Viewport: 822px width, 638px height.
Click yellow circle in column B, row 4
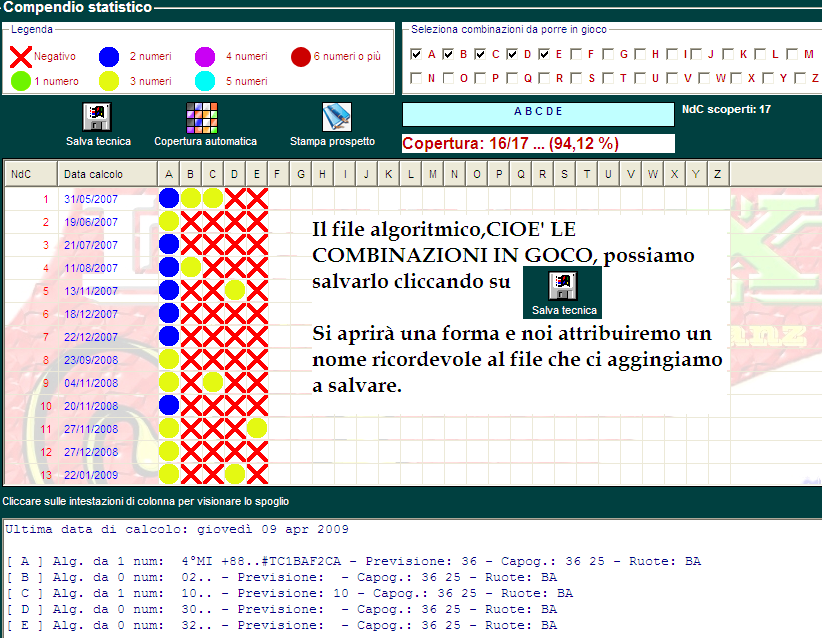[191, 267]
